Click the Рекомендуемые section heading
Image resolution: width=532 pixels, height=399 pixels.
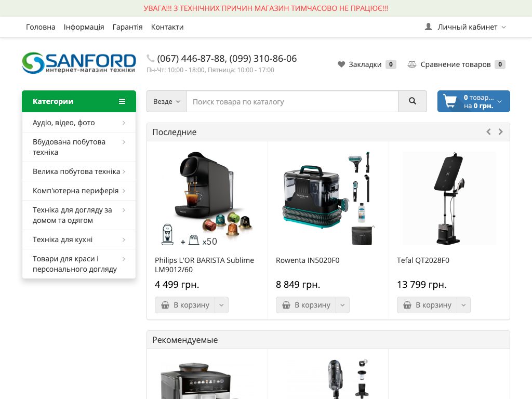click(x=185, y=340)
